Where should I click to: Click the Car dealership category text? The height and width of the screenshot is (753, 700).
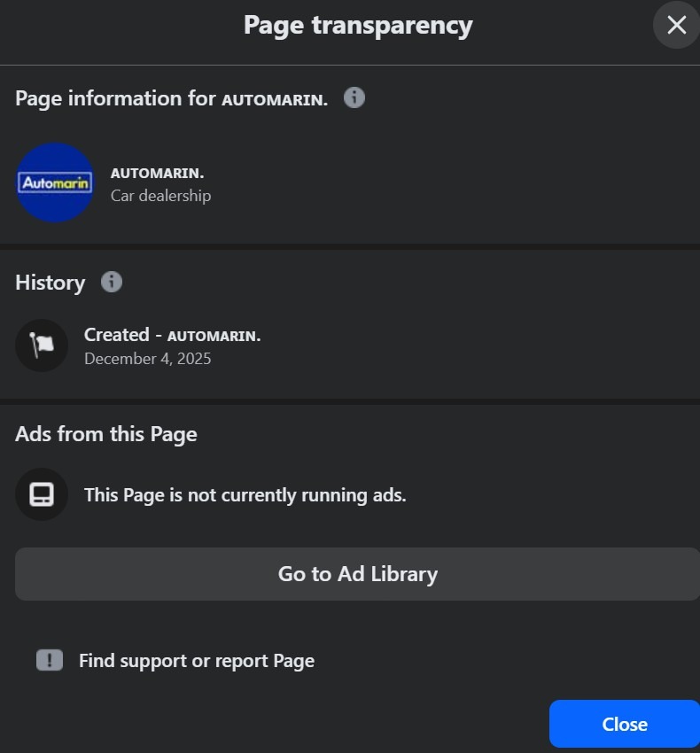(160, 196)
